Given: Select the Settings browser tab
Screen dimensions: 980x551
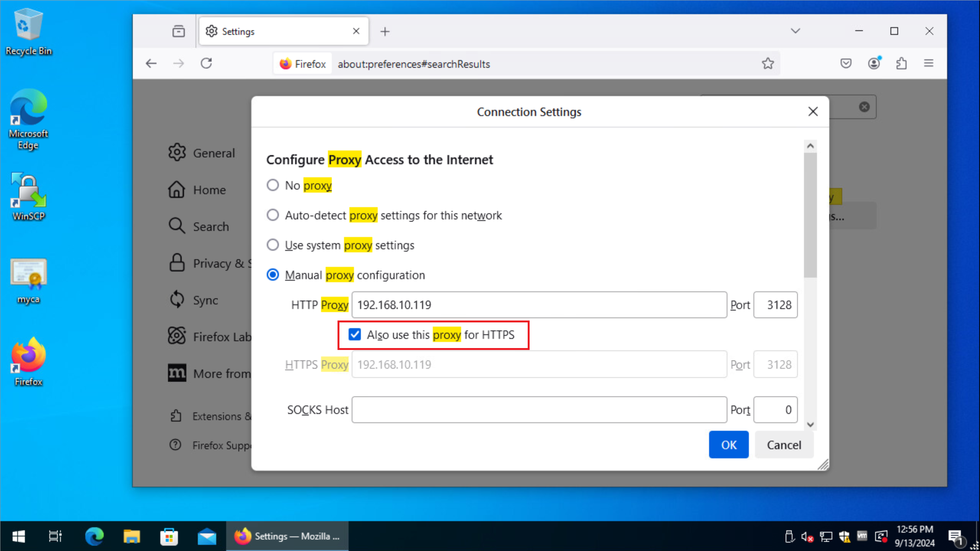Looking at the screenshot, I should [284, 31].
